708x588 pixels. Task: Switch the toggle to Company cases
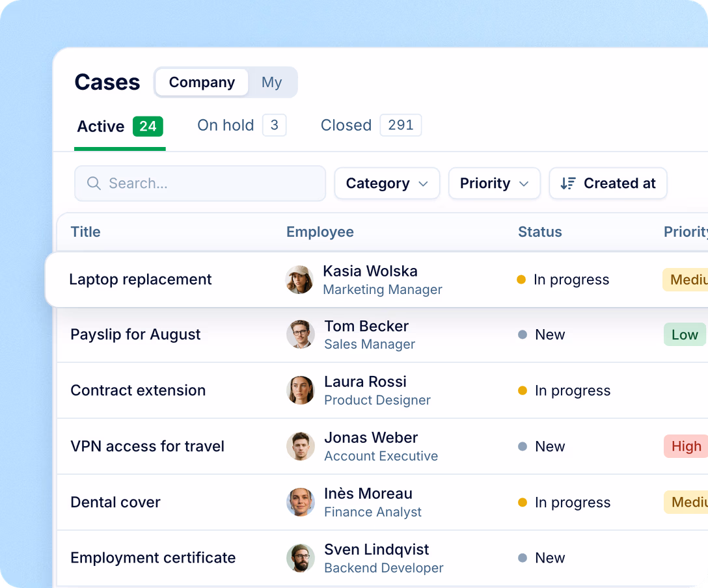(x=202, y=82)
